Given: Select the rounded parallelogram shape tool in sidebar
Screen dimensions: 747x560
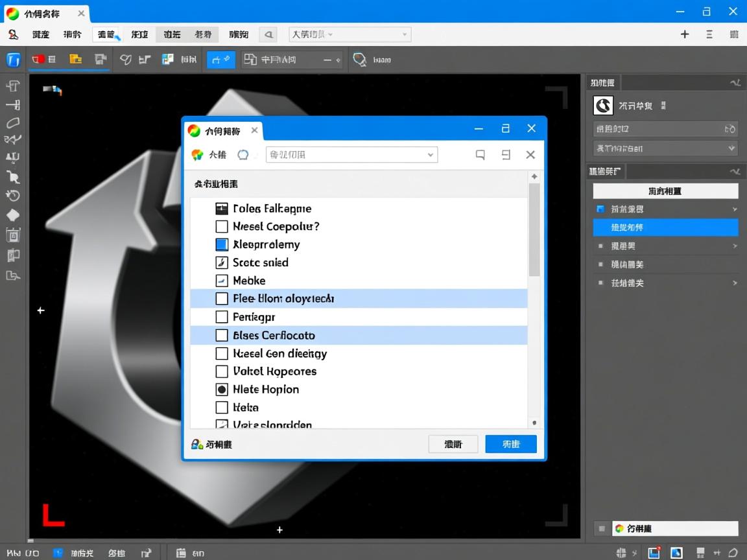Looking at the screenshot, I should point(13,122).
